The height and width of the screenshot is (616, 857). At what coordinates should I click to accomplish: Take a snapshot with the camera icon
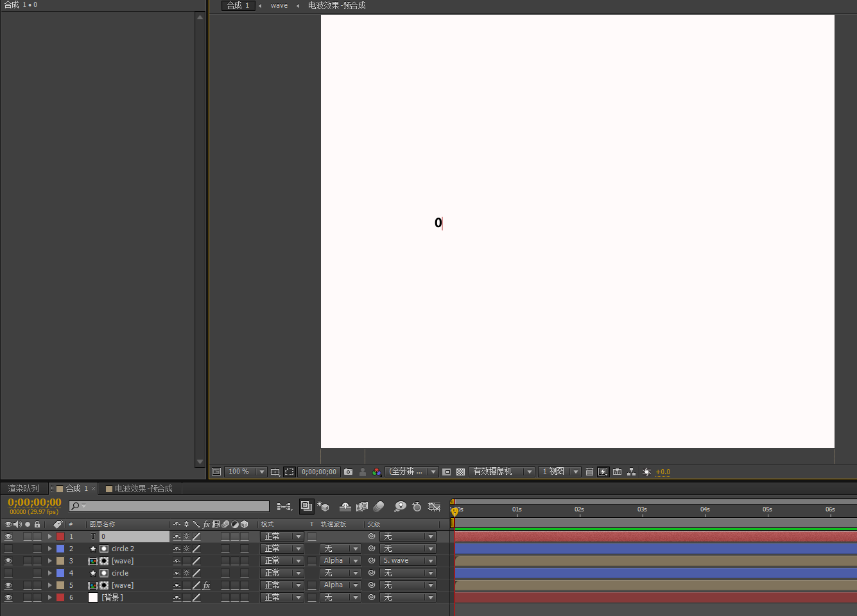pyautogui.click(x=348, y=472)
